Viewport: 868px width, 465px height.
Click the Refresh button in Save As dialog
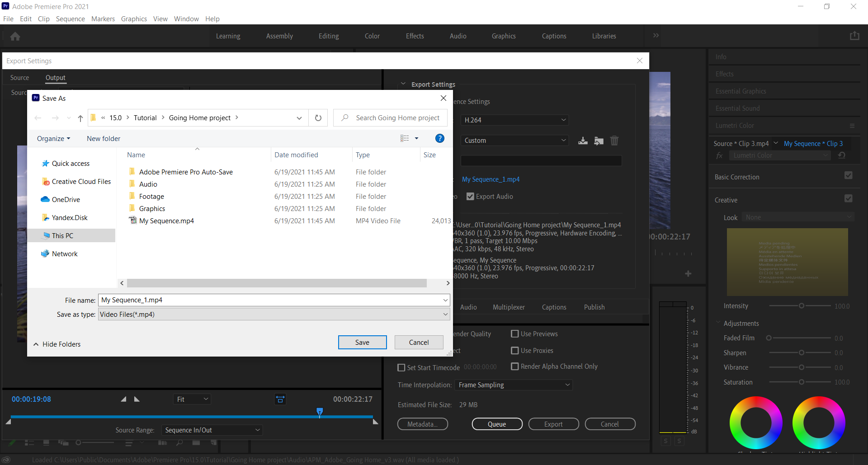point(318,118)
